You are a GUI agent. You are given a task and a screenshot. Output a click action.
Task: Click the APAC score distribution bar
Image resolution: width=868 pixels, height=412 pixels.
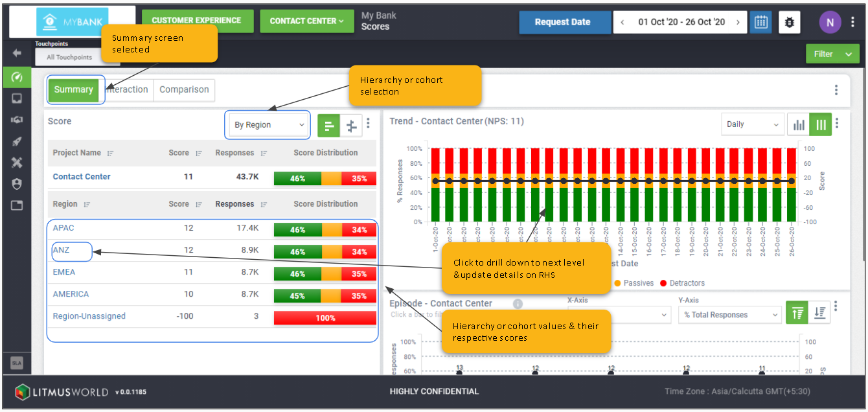tap(325, 230)
